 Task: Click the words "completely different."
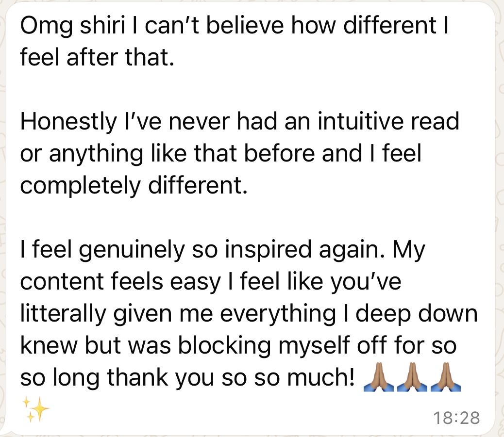[131, 185]
